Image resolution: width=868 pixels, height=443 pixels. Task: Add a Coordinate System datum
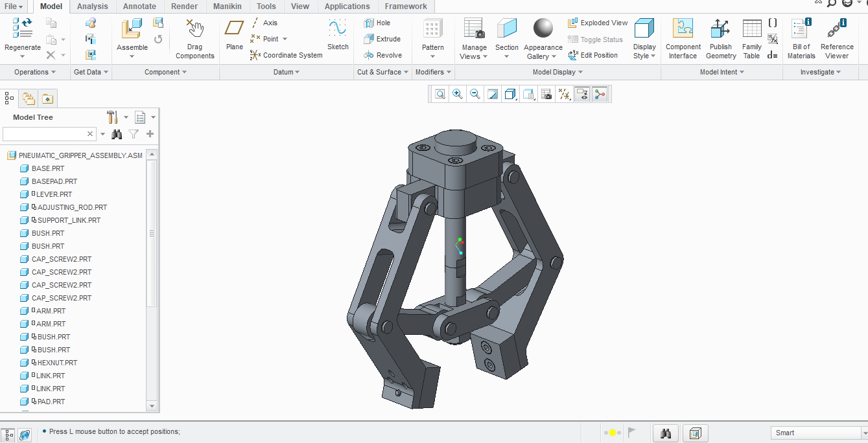point(286,55)
